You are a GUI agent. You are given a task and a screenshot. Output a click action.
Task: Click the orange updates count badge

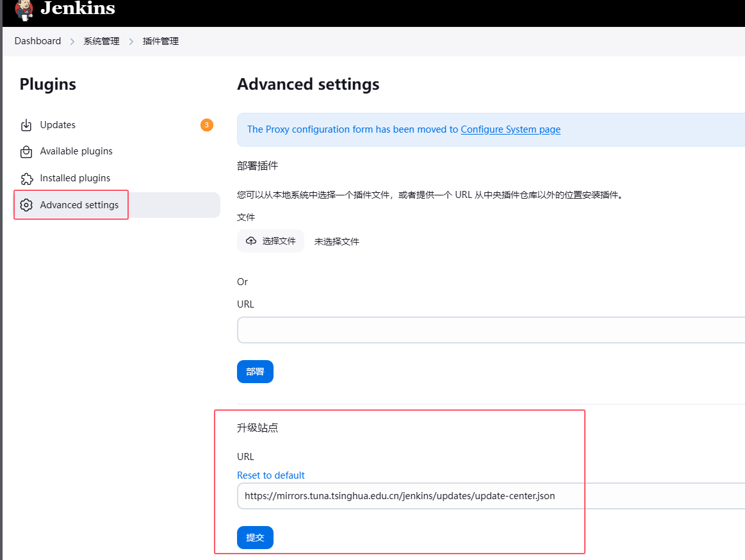[207, 125]
